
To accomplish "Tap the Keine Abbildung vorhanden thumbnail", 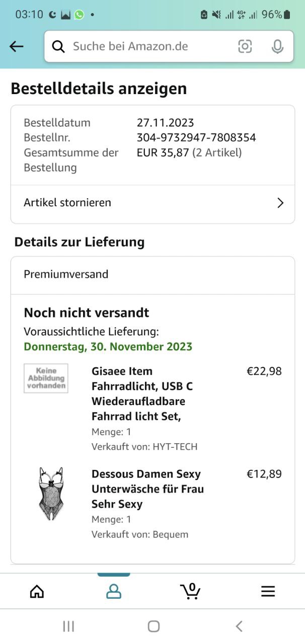I will 46,378.
